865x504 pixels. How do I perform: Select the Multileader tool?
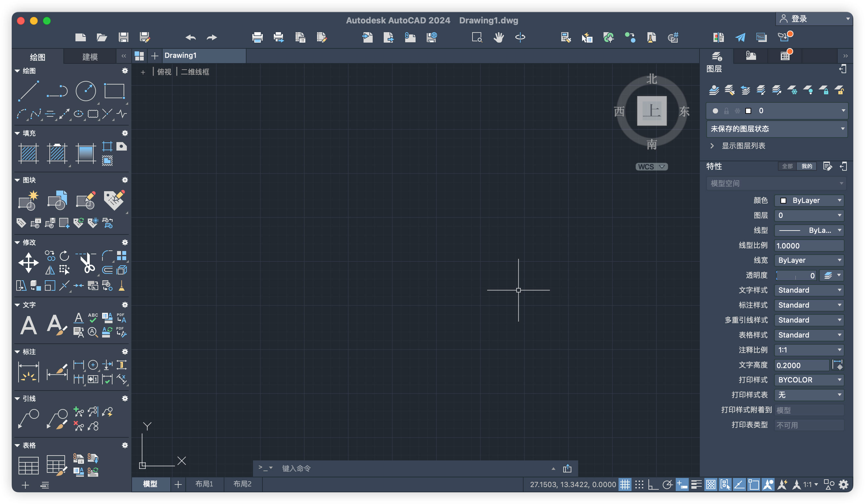29,419
